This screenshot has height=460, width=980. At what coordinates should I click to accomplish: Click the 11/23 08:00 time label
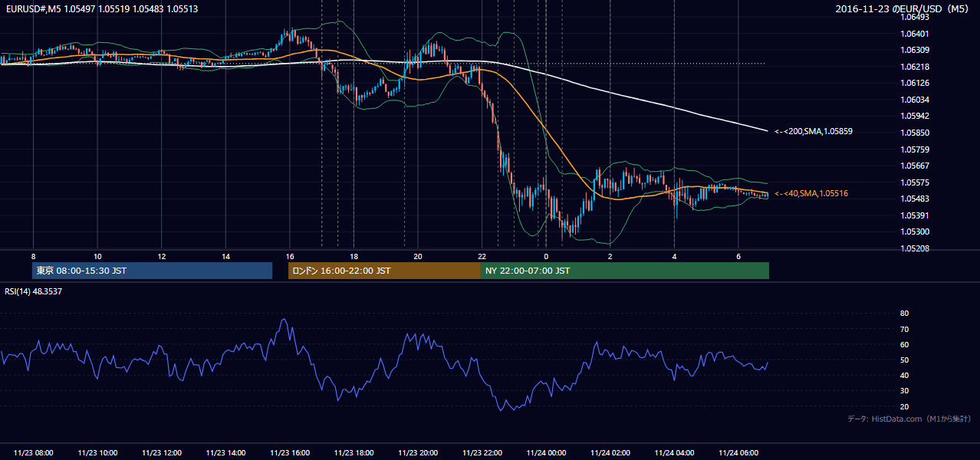pos(34,453)
